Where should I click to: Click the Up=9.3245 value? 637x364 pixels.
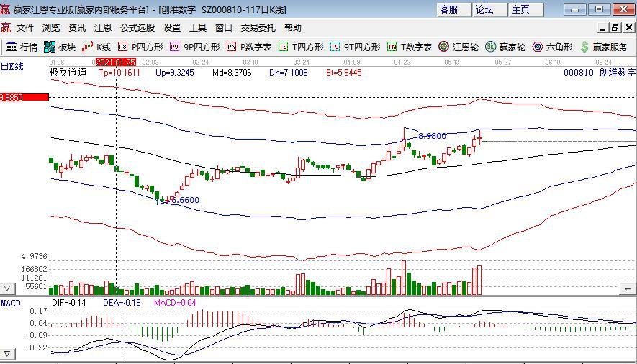(175, 73)
